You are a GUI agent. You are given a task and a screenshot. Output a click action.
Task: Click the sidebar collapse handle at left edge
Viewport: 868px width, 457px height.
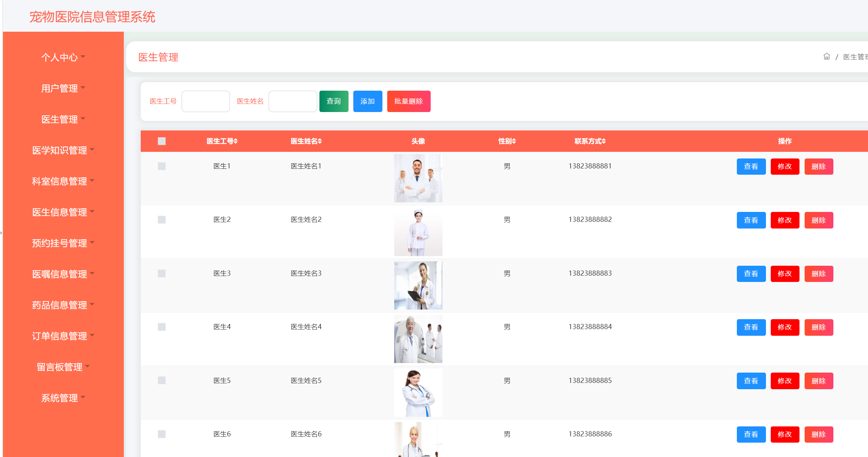click(1, 233)
